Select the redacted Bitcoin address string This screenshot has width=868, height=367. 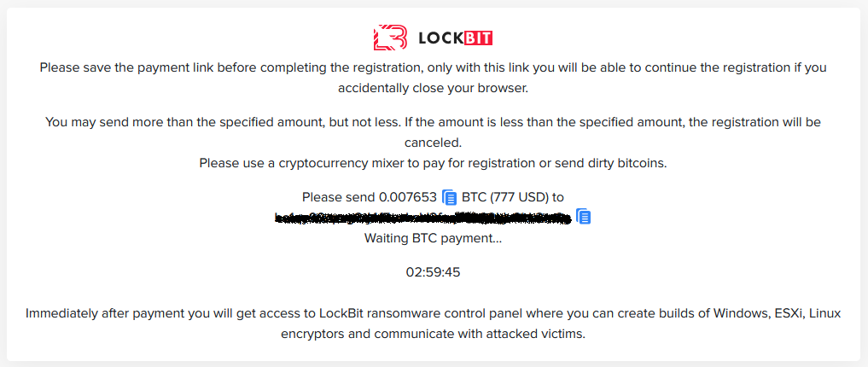point(422,218)
